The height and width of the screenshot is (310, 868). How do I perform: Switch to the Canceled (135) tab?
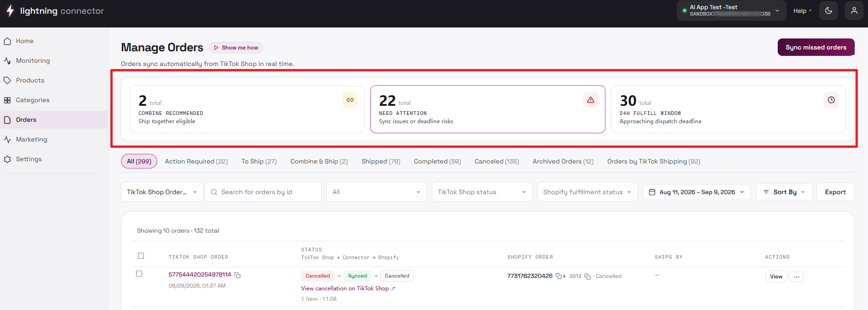pyautogui.click(x=497, y=161)
